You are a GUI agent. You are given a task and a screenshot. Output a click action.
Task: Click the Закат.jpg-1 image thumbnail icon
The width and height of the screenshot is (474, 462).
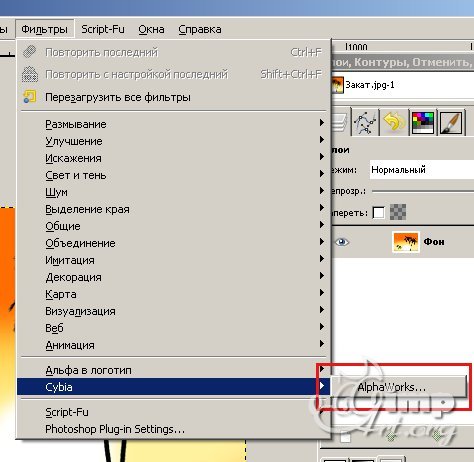pyautogui.click(x=337, y=85)
